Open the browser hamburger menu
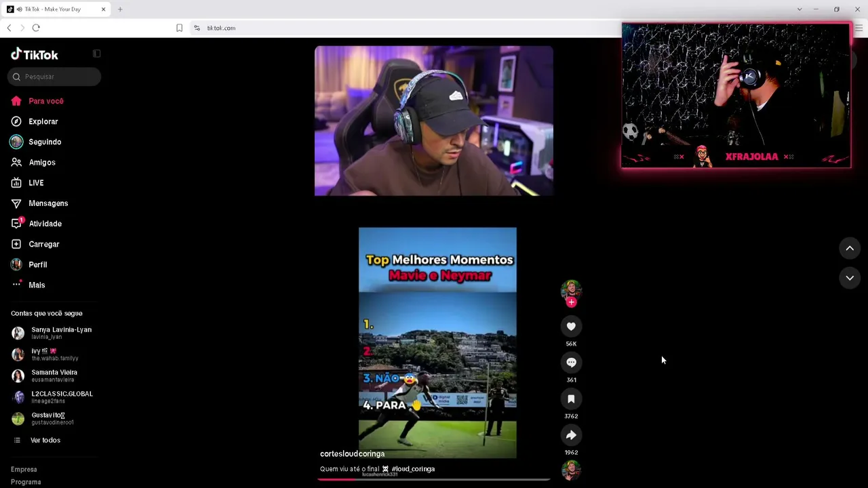Screen dimensions: 868x488 [859, 28]
